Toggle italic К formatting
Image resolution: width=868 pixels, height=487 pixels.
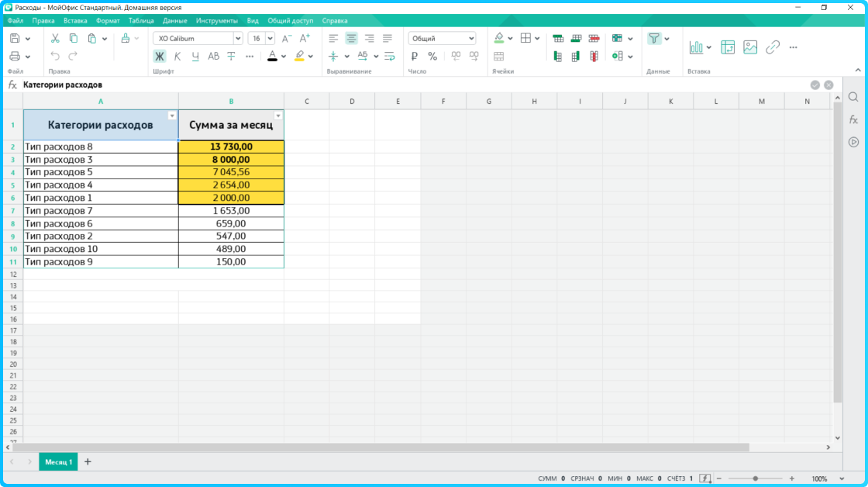177,56
